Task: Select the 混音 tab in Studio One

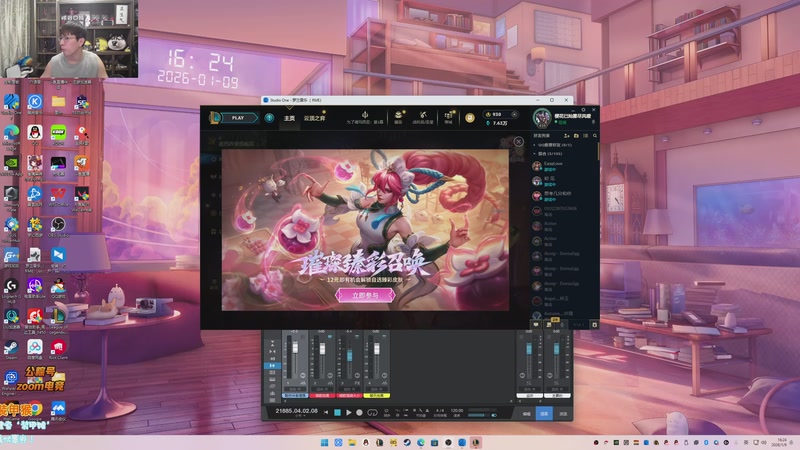Action: (x=544, y=414)
